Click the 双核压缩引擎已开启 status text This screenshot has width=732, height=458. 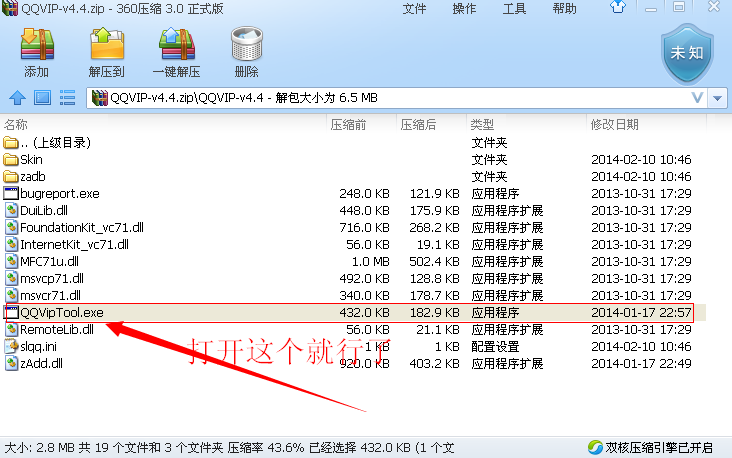pos(659,448)
